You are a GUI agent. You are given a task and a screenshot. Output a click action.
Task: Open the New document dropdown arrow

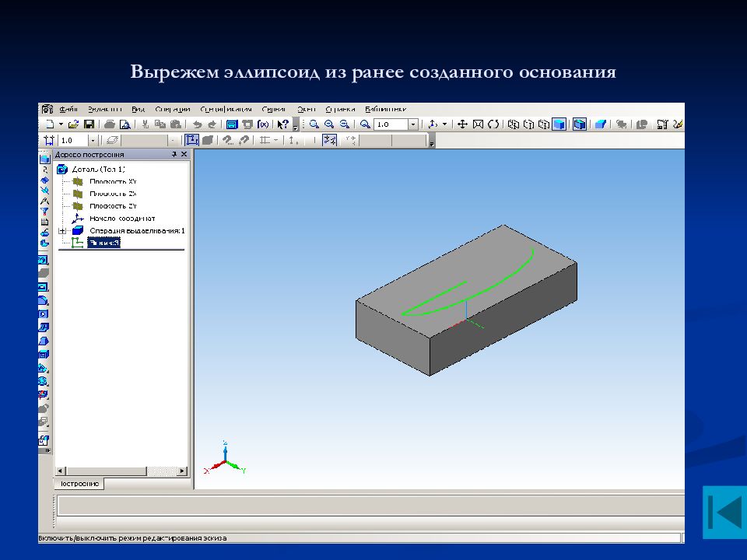pos(61,124)
